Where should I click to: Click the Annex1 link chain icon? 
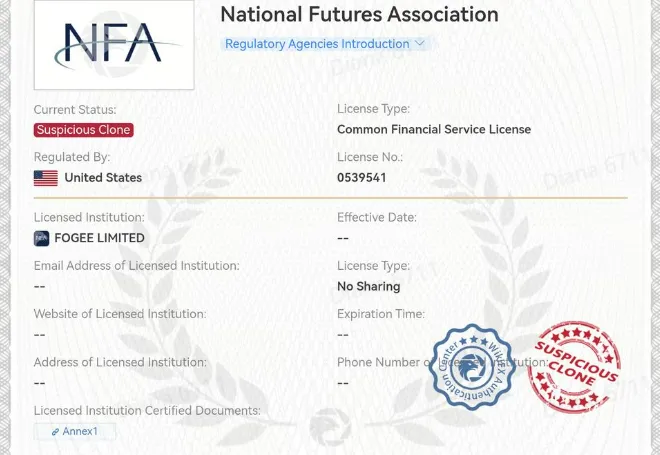tap(55, 432)
